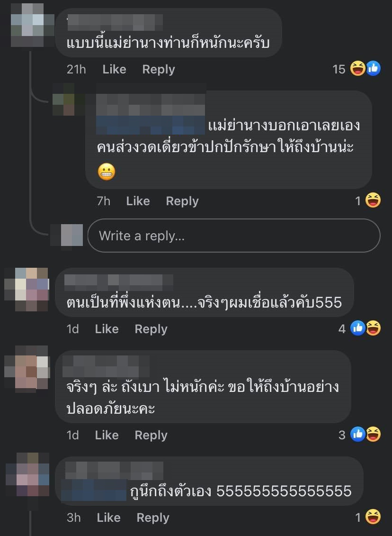Viewport: 392px width, 536px height.
Task: Open the avatar beside the 'ตนเป็นที่พึ่งแห่งตน' comment
Action: point(27,289)
